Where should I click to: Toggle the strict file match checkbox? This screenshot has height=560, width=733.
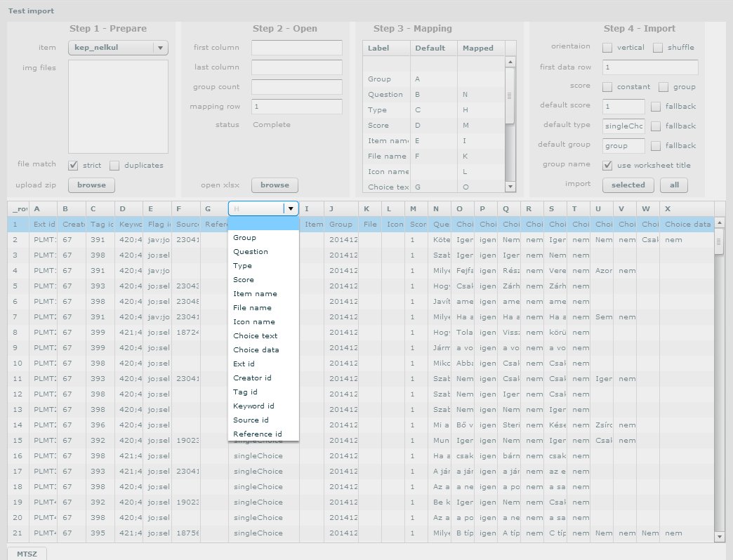point(73,166)
